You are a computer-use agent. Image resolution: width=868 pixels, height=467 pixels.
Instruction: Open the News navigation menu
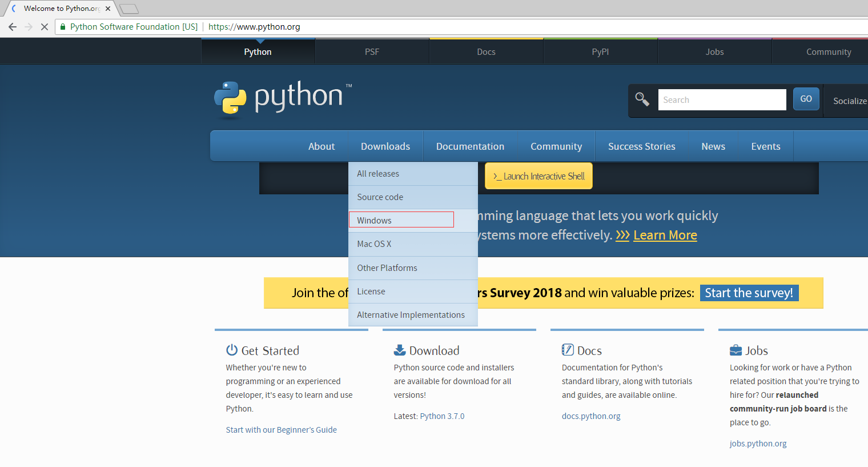tap(713, 146)
